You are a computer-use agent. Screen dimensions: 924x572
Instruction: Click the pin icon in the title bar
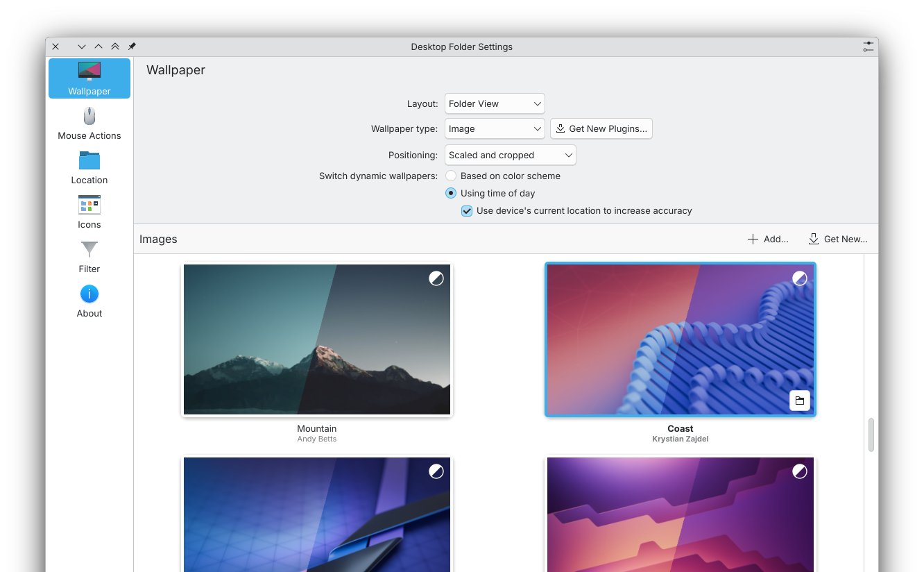click(132, 47)
